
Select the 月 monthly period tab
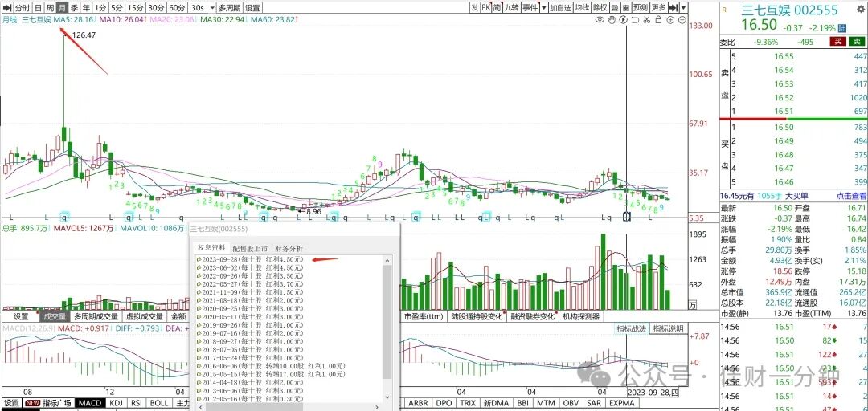63,8
